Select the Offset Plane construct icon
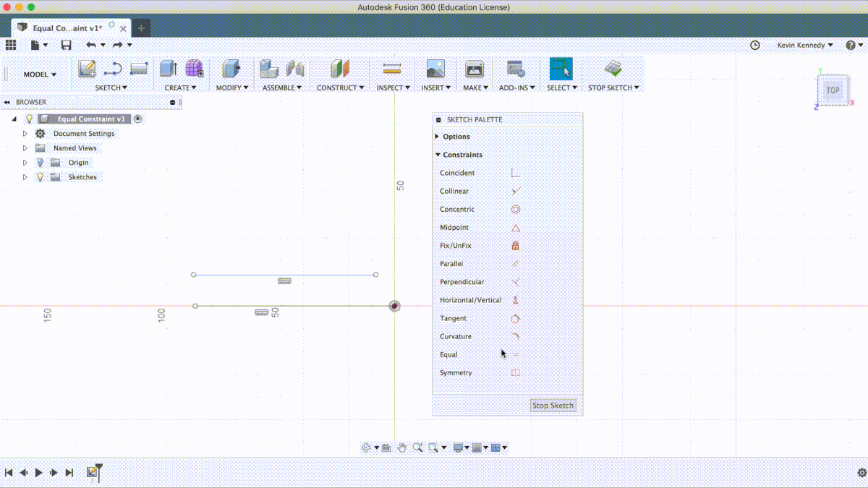Image resolution: width=868 pixels, height=488 pixels. [x=341, y=69]
